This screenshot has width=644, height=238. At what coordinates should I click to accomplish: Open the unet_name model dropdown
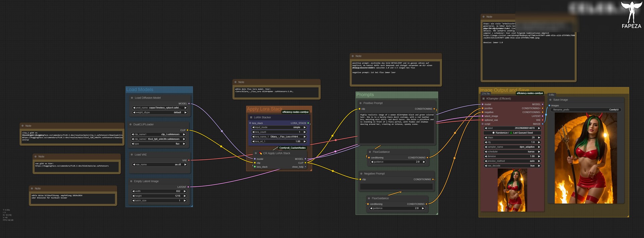pos(160,108)
